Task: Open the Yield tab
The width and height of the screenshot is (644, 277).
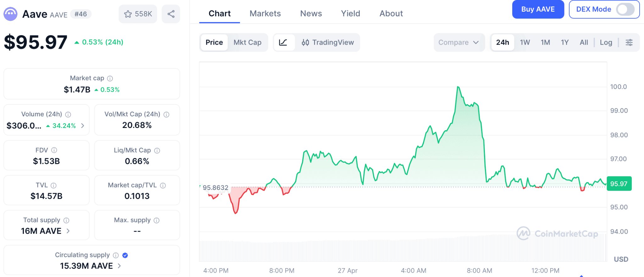Action: [350, 14]
